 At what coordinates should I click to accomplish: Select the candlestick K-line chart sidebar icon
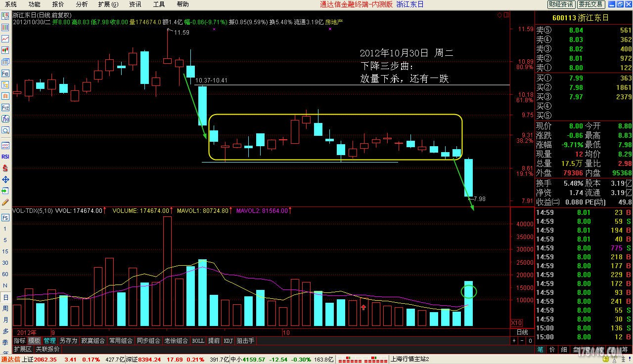5,50
